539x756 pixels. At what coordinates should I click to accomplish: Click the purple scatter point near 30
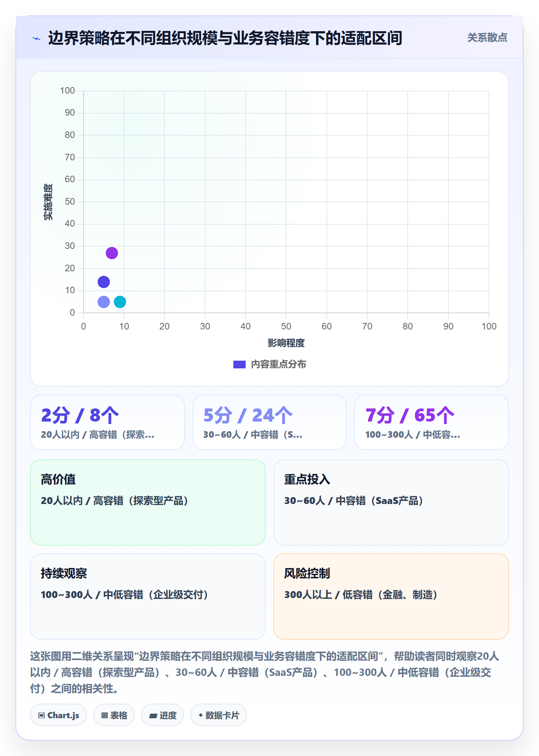[112, 253]
